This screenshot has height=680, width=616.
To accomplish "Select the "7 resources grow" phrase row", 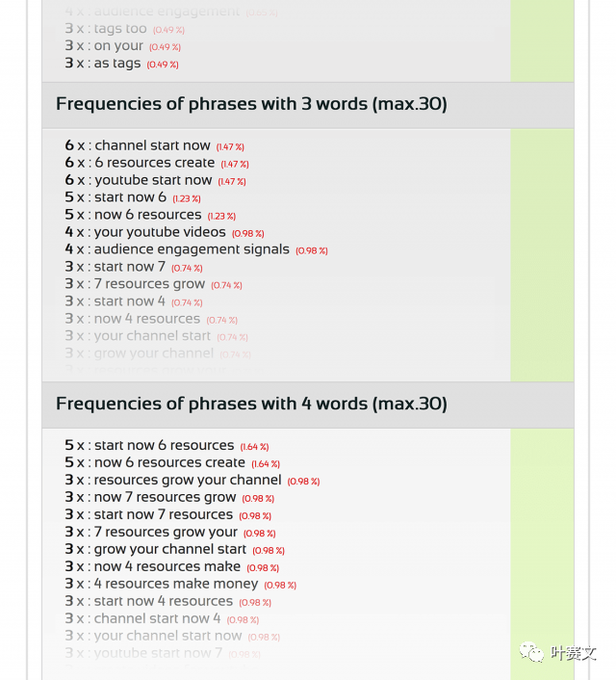I will pyautogui.click(x=149, y=284).
